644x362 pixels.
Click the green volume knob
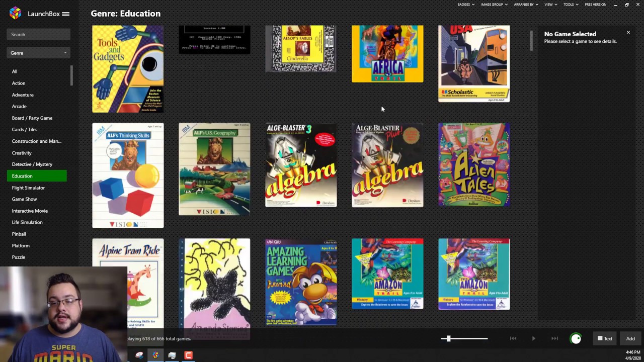(576, 338)
